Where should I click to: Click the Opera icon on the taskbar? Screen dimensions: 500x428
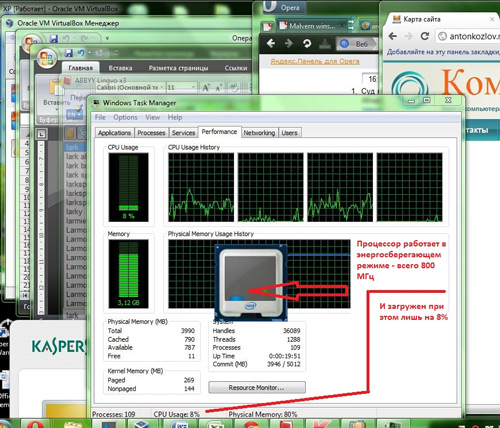(35, 424)
